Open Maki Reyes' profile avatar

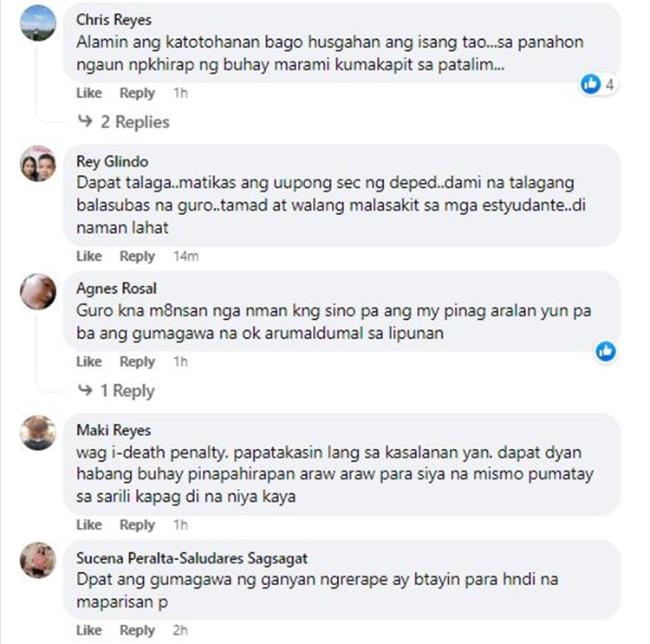pos(38,433)
